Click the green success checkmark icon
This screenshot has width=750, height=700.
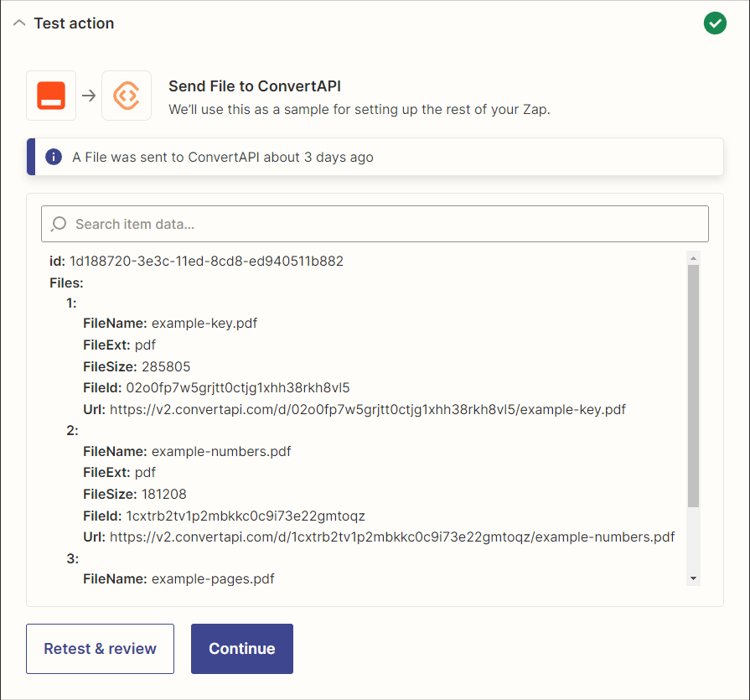715,23
